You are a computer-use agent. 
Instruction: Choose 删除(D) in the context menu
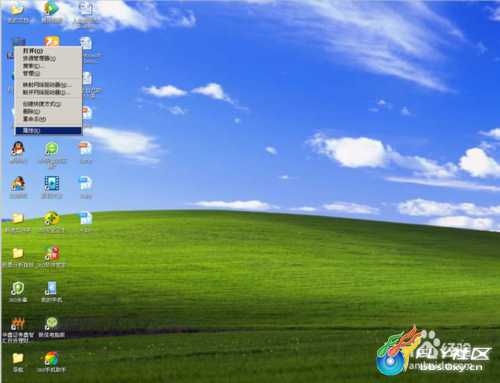pos(48,111)
